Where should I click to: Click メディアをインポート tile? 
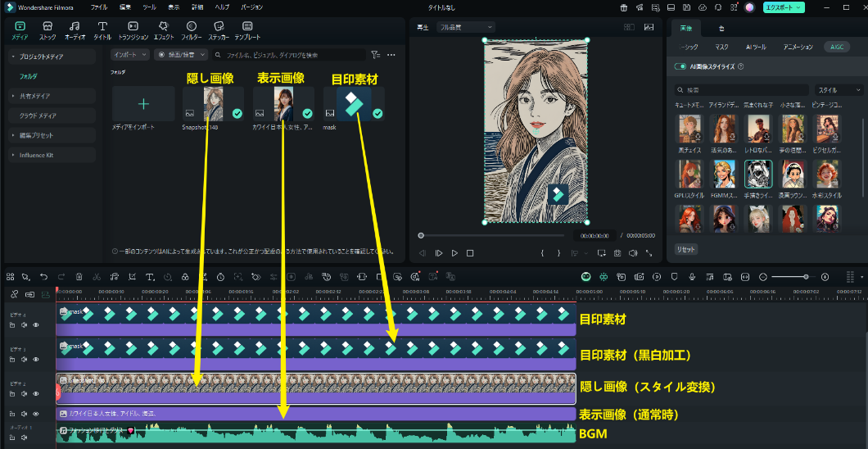143,103
